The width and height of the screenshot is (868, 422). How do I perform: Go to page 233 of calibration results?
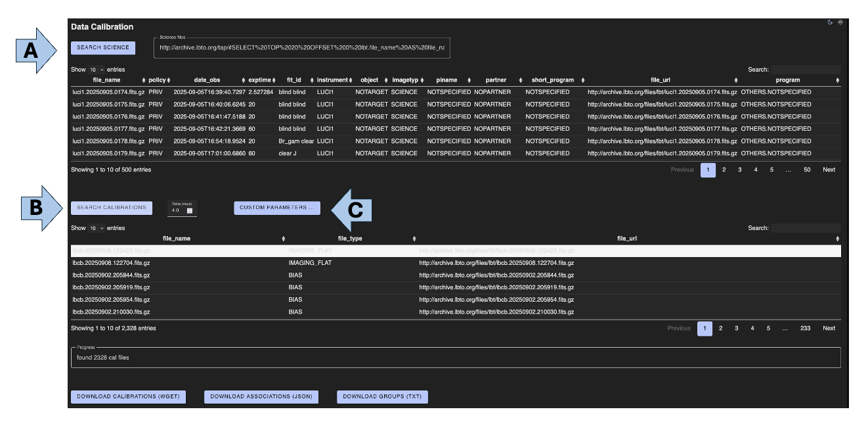coord(805,328)
